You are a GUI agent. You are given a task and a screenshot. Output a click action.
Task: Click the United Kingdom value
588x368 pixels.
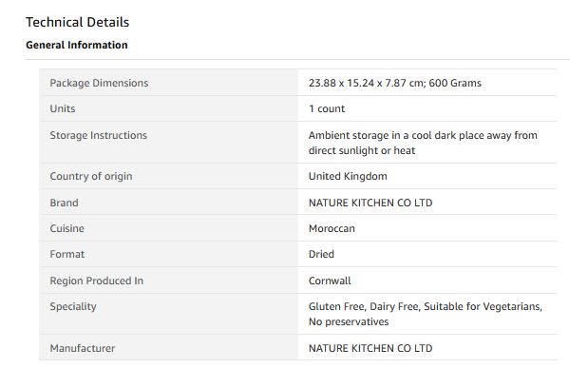[348, 176]
